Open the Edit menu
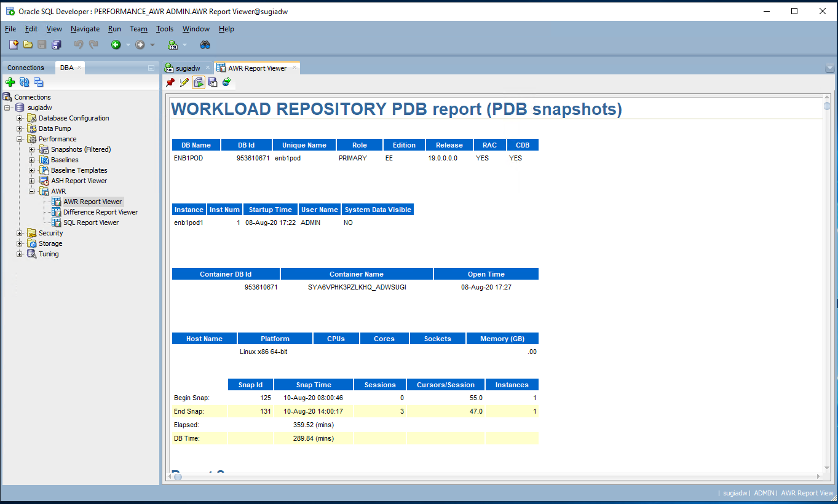The height and width of the screenshot is (504, 838). (31, 29)
